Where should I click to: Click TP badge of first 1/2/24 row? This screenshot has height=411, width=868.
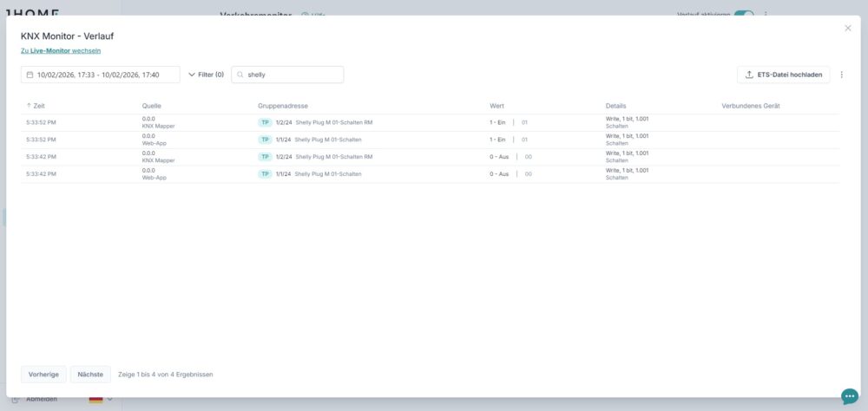click(265, 122)
